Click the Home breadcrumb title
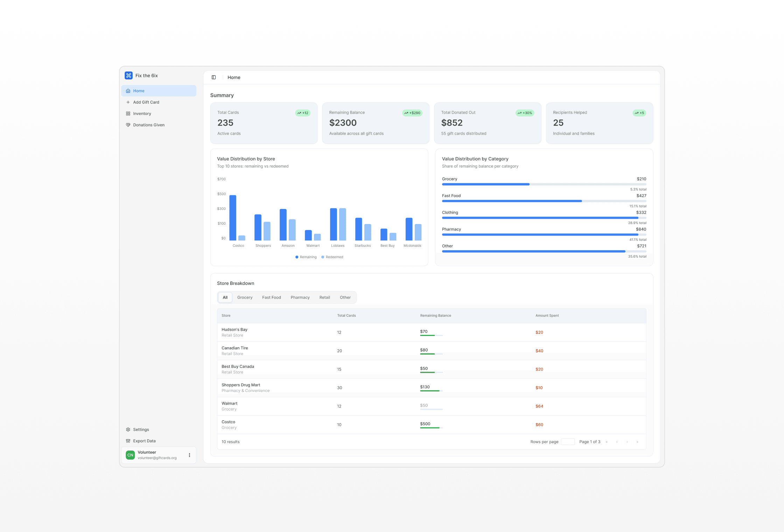784x532 pixels. (234, 77)
